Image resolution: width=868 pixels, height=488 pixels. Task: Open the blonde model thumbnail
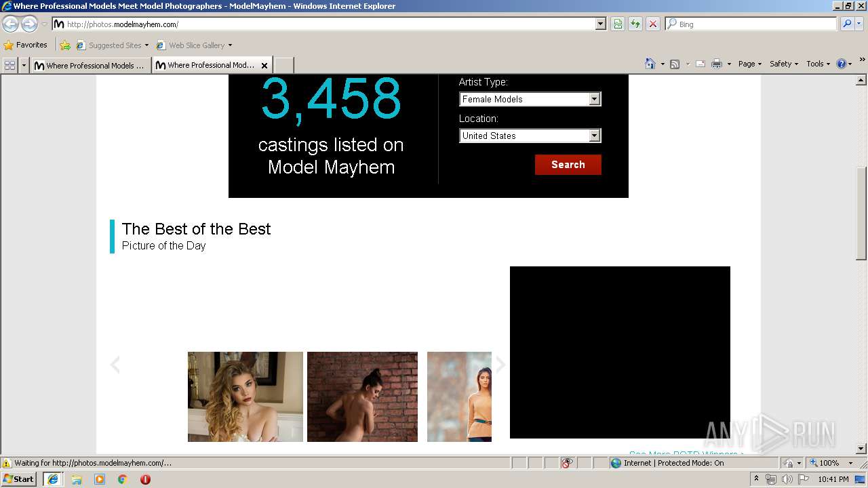(x=245, y=396)
